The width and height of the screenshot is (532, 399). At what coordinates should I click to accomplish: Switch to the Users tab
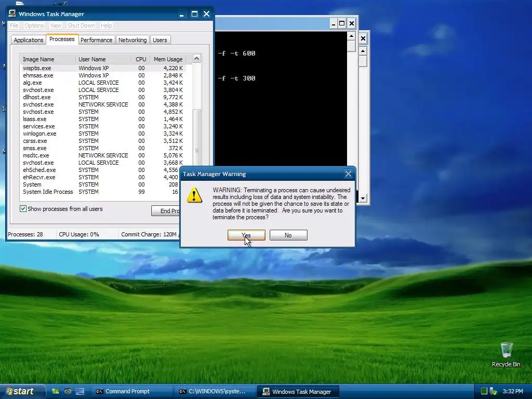click(160, 40)
